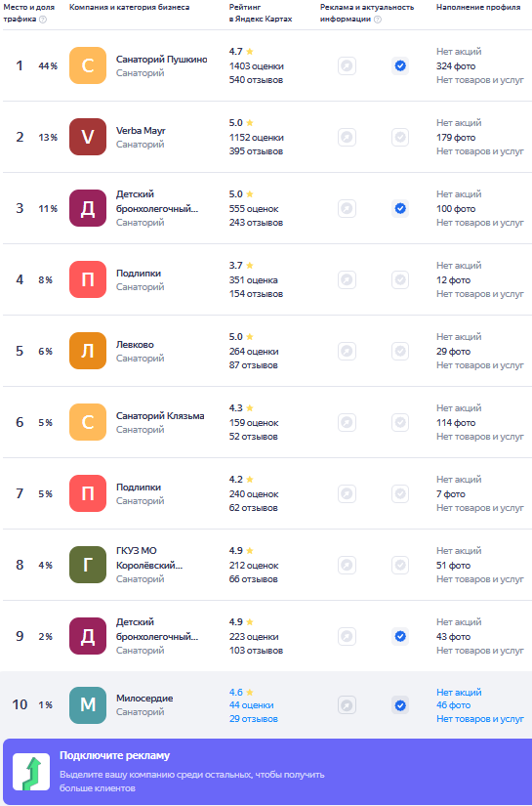Click 'Рейтинг в Яндекс Картах' column header
Image resolution: width=532 pixels, height=806 pixels.
point(261,14)
